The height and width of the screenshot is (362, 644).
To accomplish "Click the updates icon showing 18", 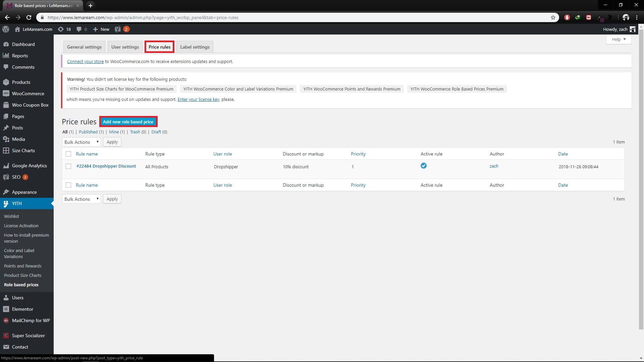I will [x=61, y=29].
